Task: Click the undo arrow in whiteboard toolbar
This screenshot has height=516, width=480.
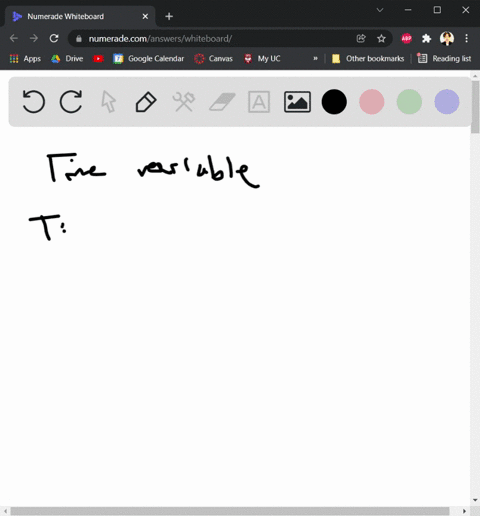Action: (34, 102)
